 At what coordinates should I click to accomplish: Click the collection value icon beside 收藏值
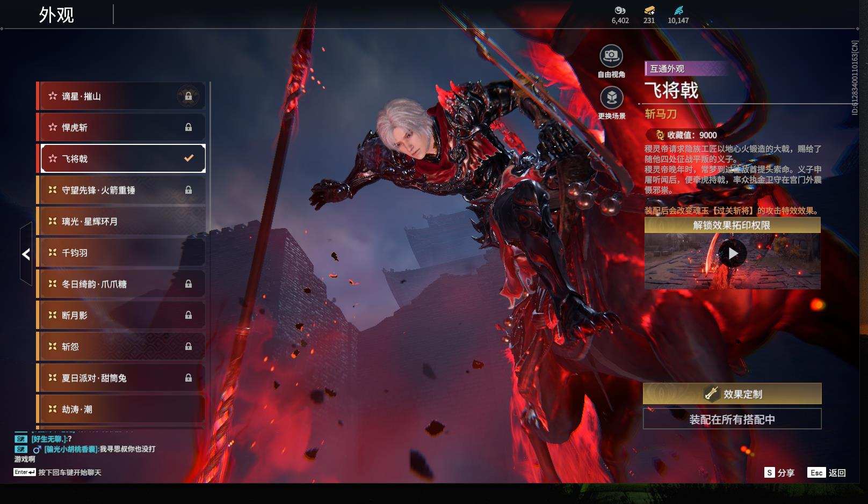point(660,135)
